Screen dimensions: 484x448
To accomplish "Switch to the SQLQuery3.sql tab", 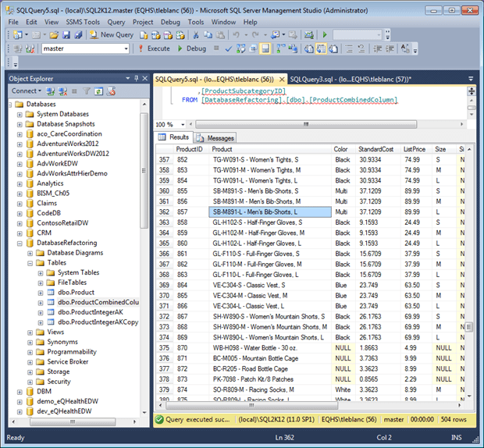I will click(351, 80).
